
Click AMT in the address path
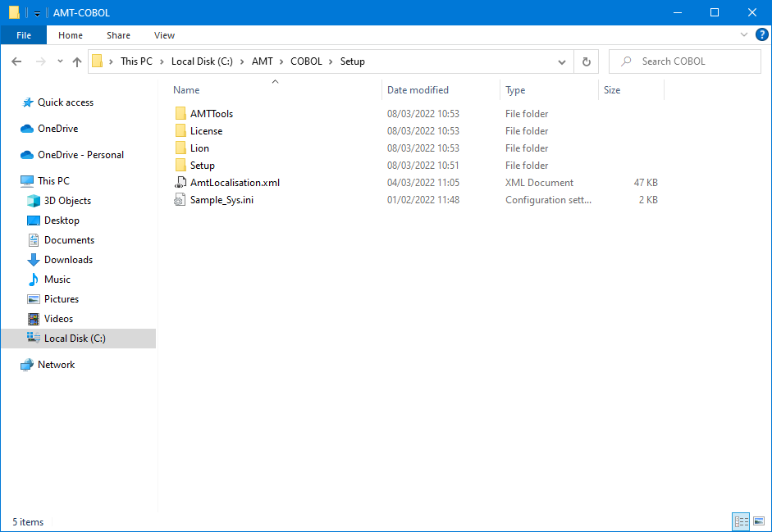[x=263, y=61]
